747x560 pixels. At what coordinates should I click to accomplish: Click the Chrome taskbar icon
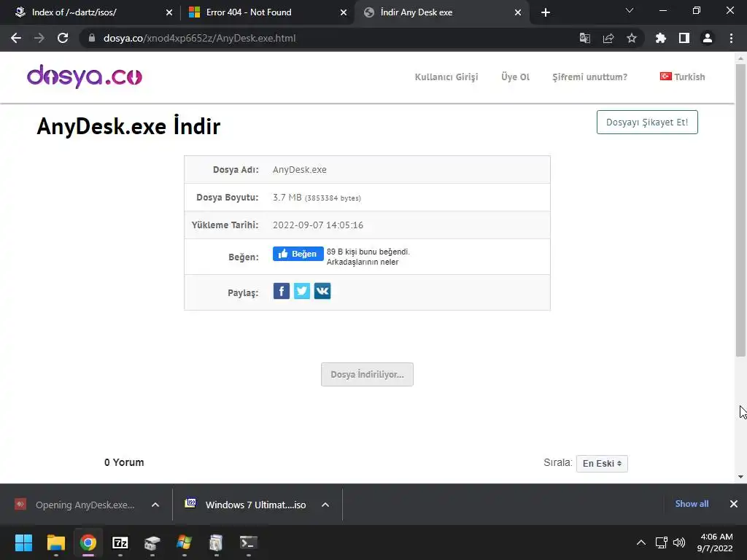pyautogui.click(x=88, y=542)
